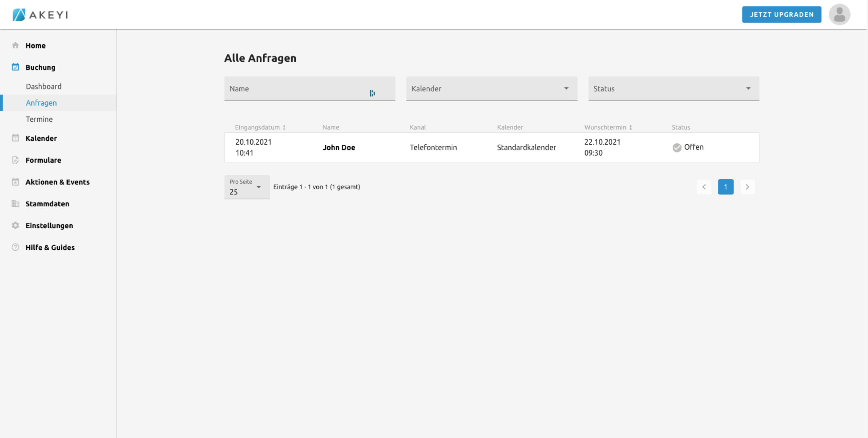
Task: Click the AKEYI logo icon
Action: [19, 15]
